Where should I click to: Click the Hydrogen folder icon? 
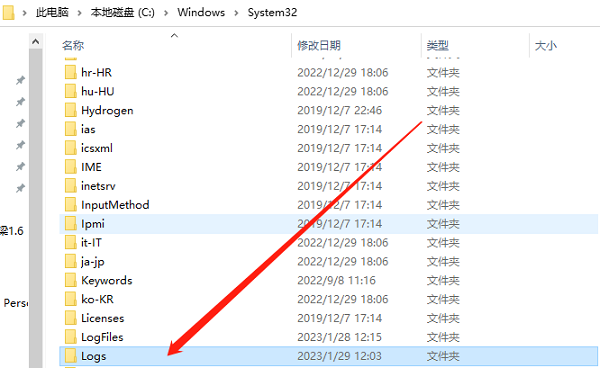pos(70,110)
